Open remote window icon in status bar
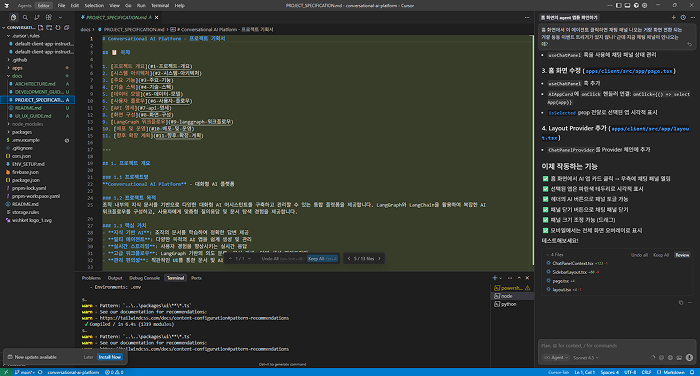The image size is (700, 376). tap(6, 372)
